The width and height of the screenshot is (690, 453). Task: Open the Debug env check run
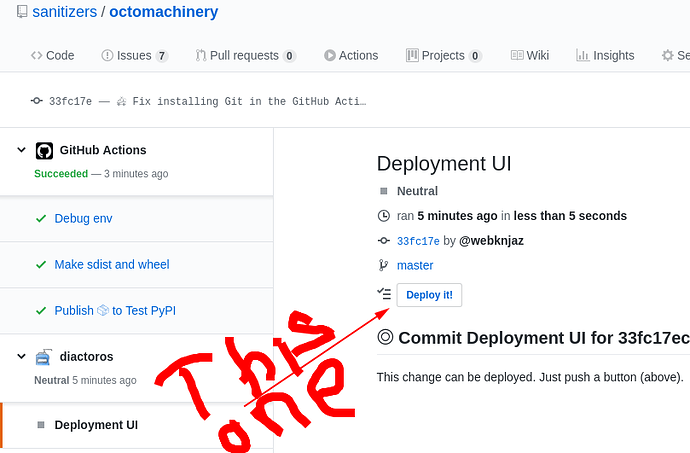83,218
